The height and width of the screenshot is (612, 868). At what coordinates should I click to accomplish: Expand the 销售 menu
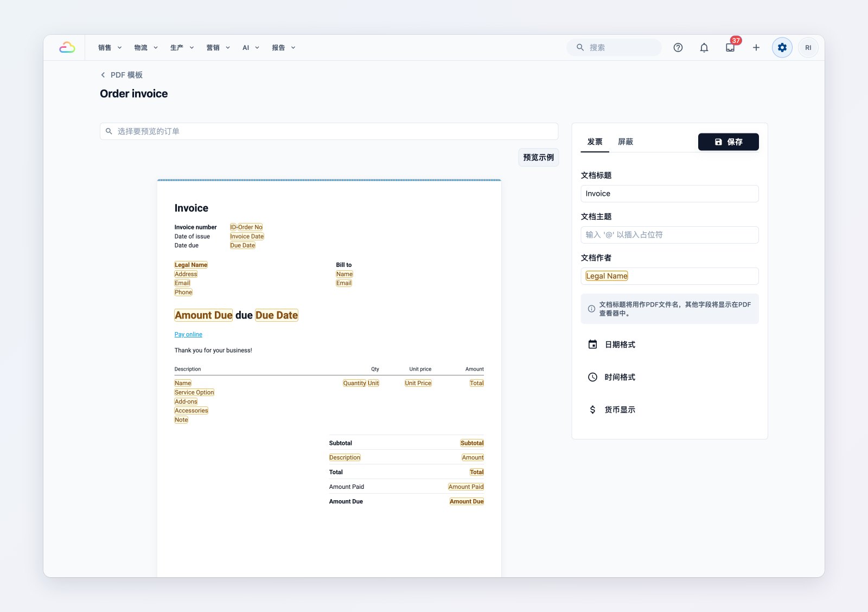[110, 48]
